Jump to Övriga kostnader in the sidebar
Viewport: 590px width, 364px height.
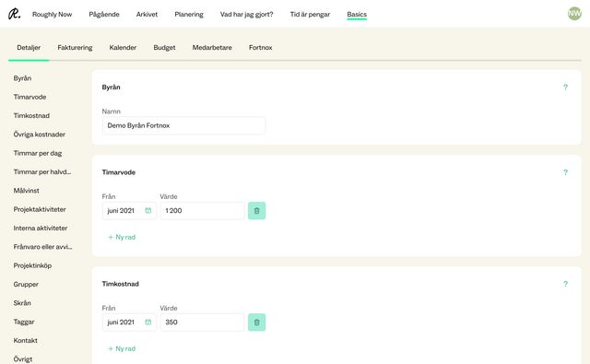(x=40, y=135)
